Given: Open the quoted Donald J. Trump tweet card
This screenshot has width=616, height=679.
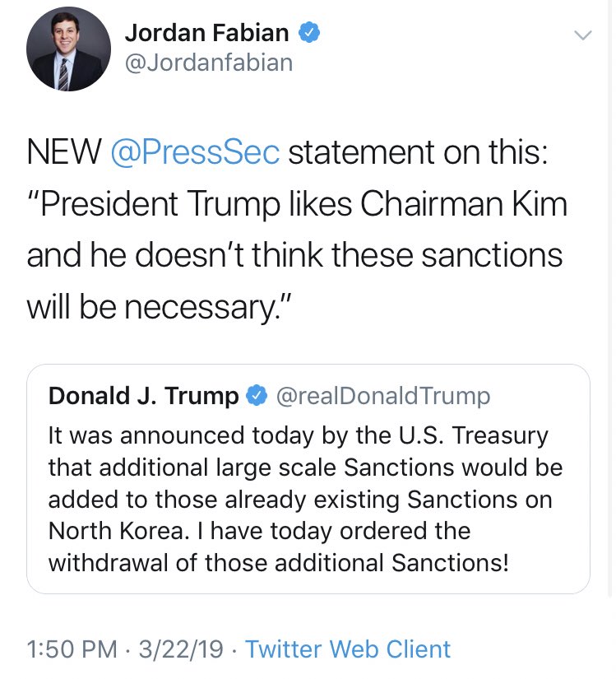Looking at the screenshot, I should point(308,478).
